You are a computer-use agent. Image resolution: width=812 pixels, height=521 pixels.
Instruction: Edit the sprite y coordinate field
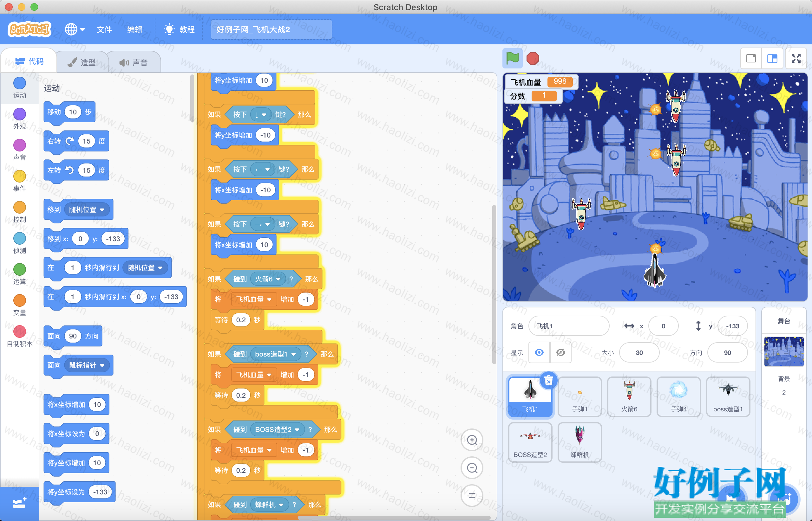(732, 326)
